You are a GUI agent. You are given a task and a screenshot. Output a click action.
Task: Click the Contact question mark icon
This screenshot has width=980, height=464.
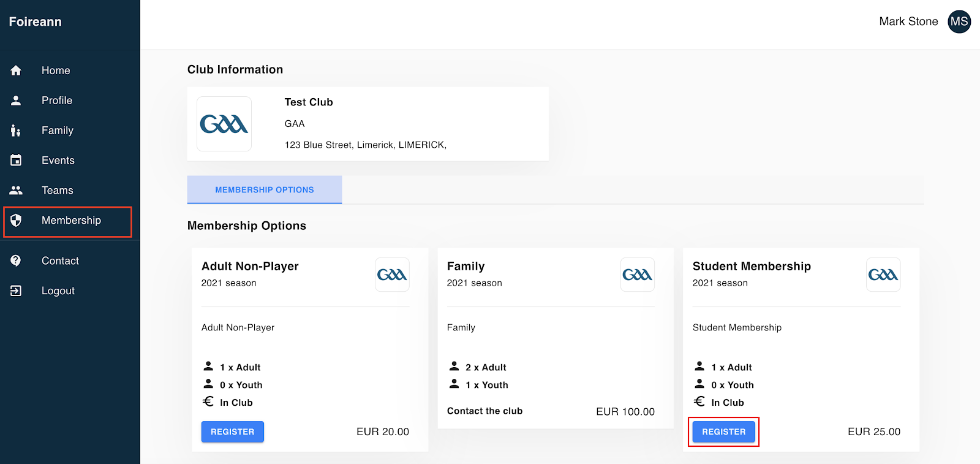(x=16, y=261)
